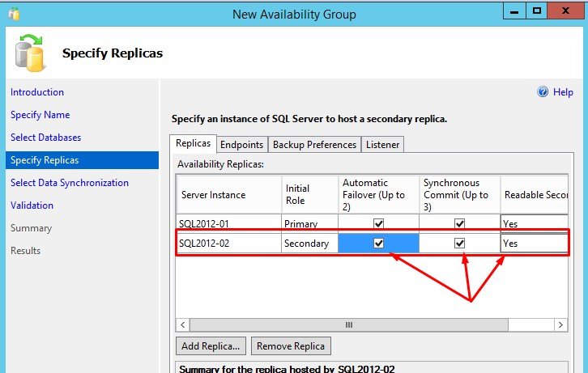Open Readable Secondary dropdown for SQL2012-01

533,223
